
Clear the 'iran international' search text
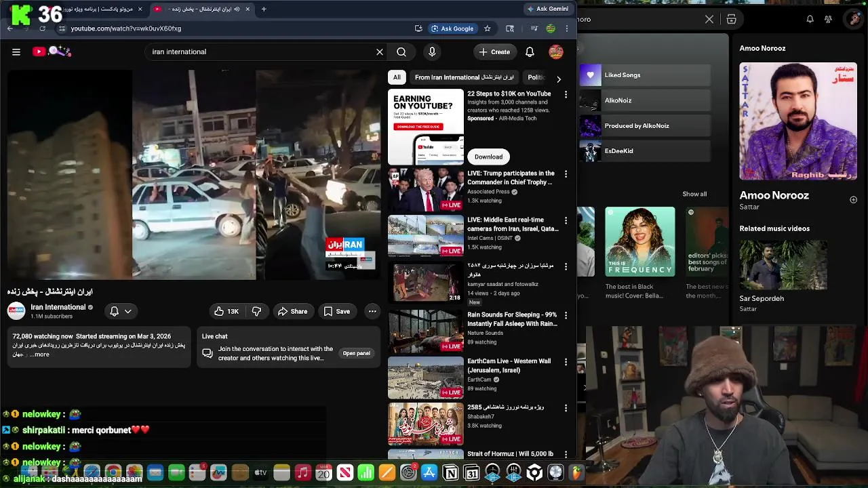tap(380, 52)
